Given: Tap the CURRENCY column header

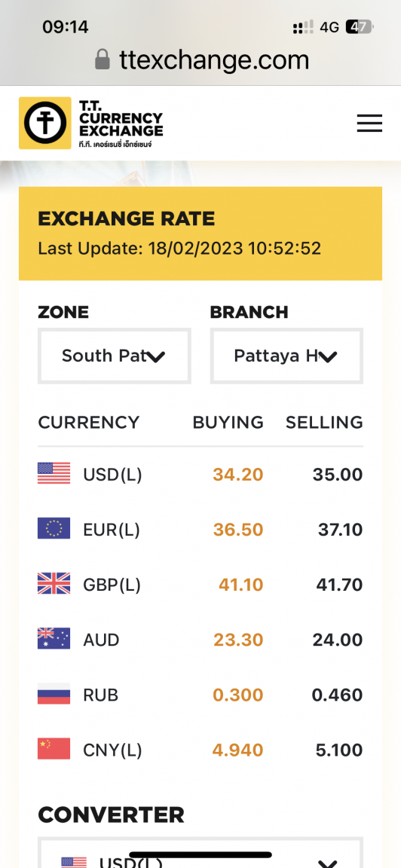Looking at the screenshot, I should 89,423.
